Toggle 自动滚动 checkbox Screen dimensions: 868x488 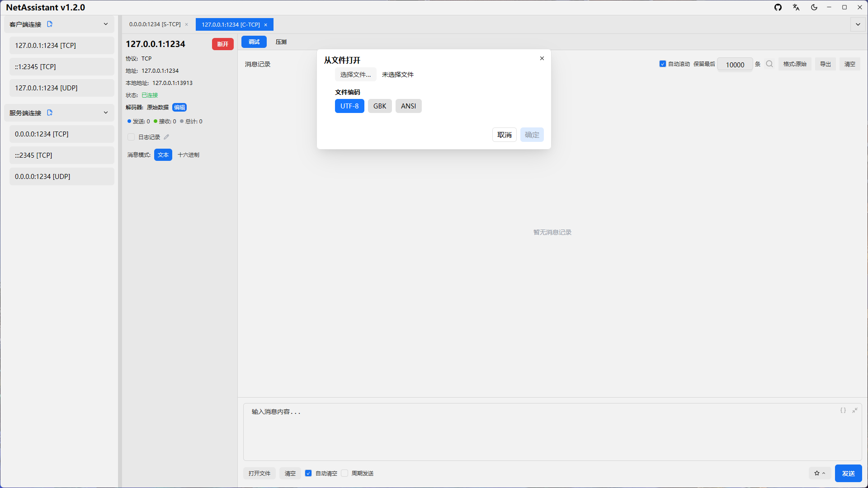coord(663,64)
